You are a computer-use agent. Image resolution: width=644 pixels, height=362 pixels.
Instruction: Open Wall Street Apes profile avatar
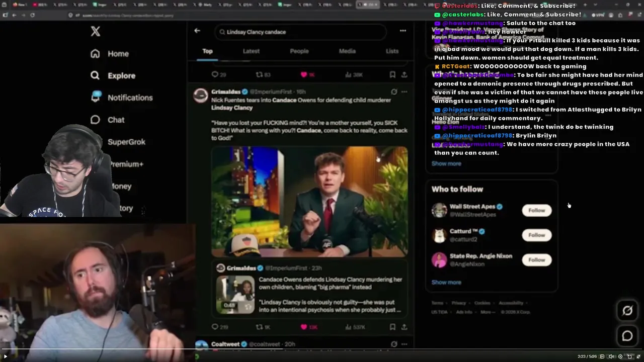tap(439, 210)
